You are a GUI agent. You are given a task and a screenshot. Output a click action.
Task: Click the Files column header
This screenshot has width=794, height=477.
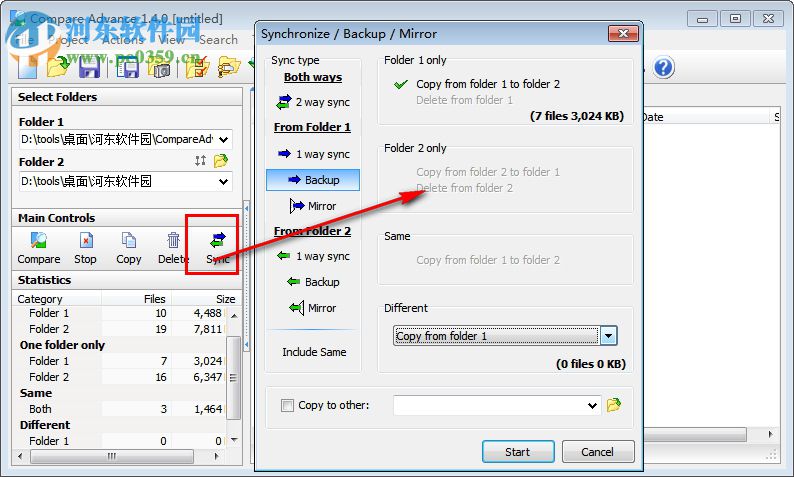[x=136, y=299]
